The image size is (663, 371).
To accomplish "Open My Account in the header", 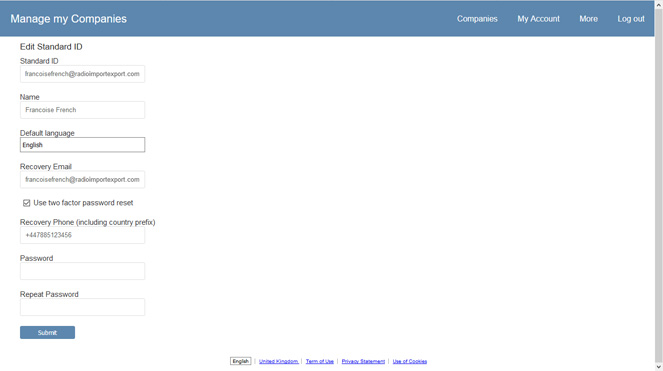I will click(538, 19).
